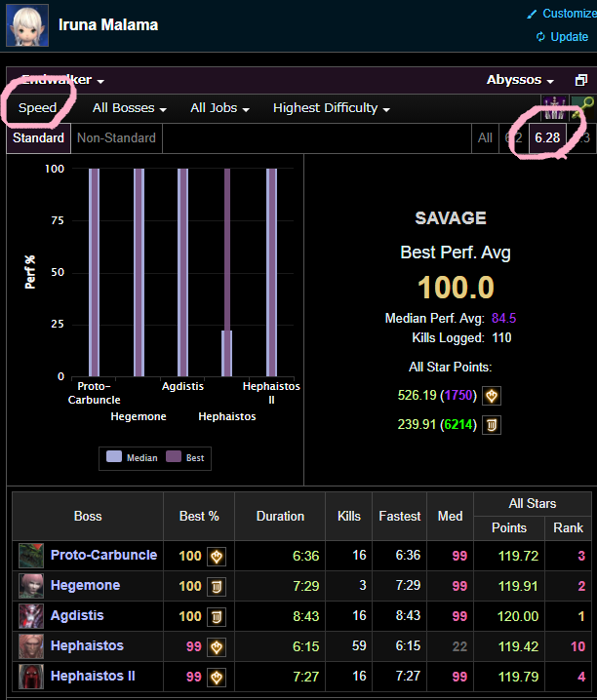This screenshot has height=700, width=597.
Task: Sort by the Fastest column header
Action: click(400, 517)
